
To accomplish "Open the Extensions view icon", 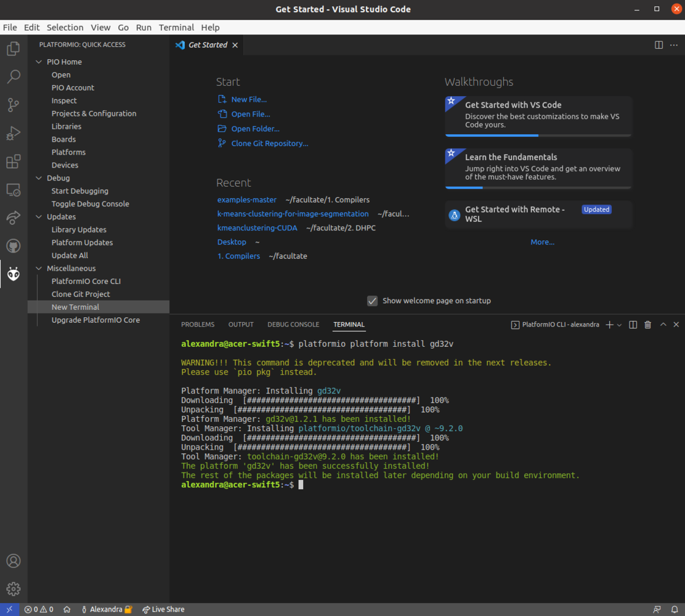I will click(13, 161).
